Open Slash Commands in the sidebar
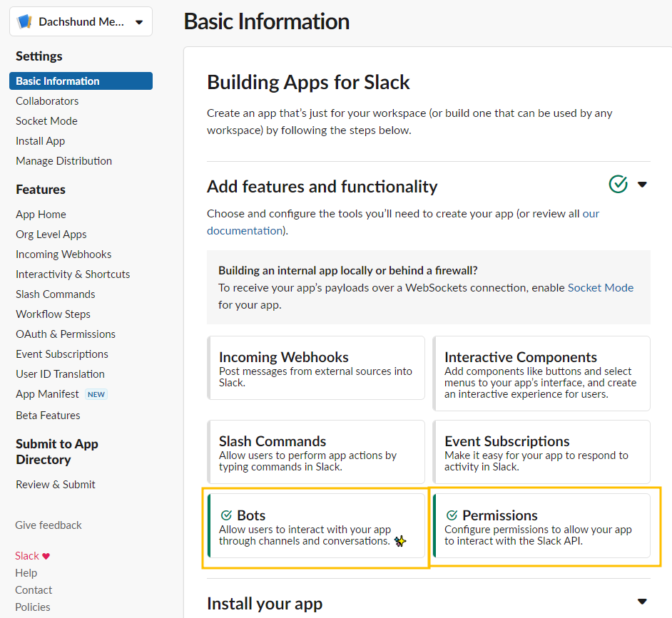 pyautogui.click(x=55, y=294)
